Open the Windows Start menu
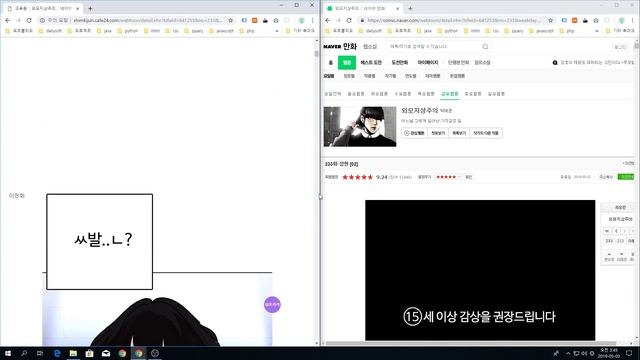The image size is (640, 360). click(x=8, y=353)
